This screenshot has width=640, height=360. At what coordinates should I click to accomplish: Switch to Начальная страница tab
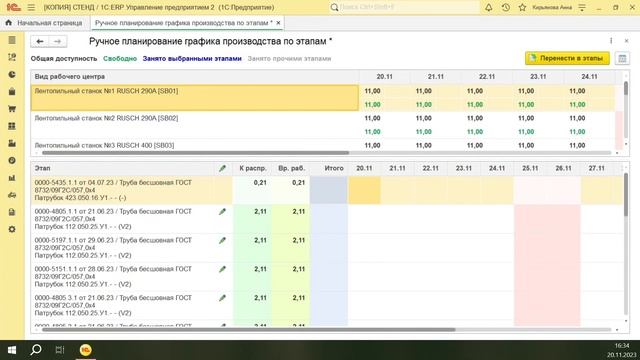44,23
